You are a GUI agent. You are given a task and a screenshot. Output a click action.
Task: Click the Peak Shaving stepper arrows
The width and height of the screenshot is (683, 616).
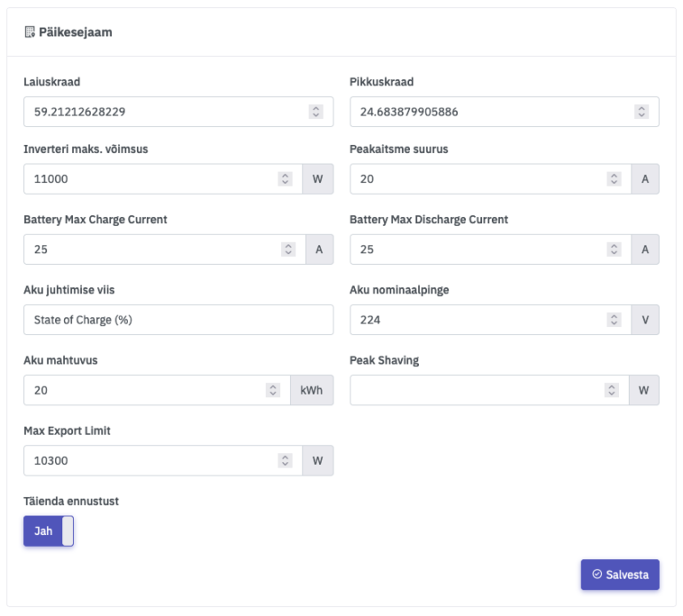[x=611, y=390]
